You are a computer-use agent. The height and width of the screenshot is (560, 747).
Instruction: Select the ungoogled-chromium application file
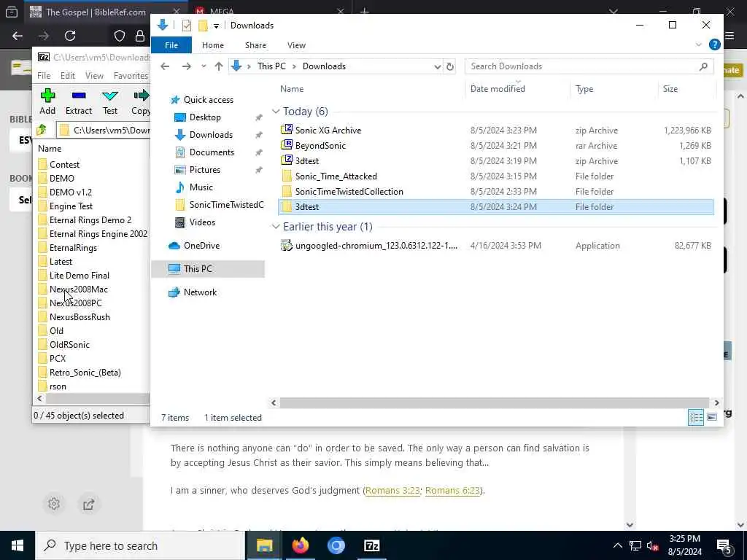(x=495, y=245)
